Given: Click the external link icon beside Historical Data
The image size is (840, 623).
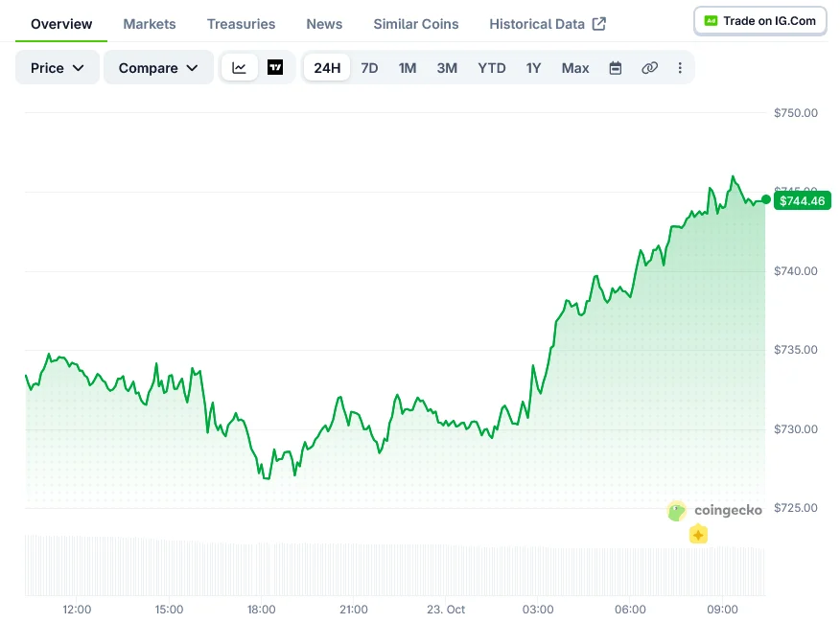Looking at the screenshot, I should point(599,24).
